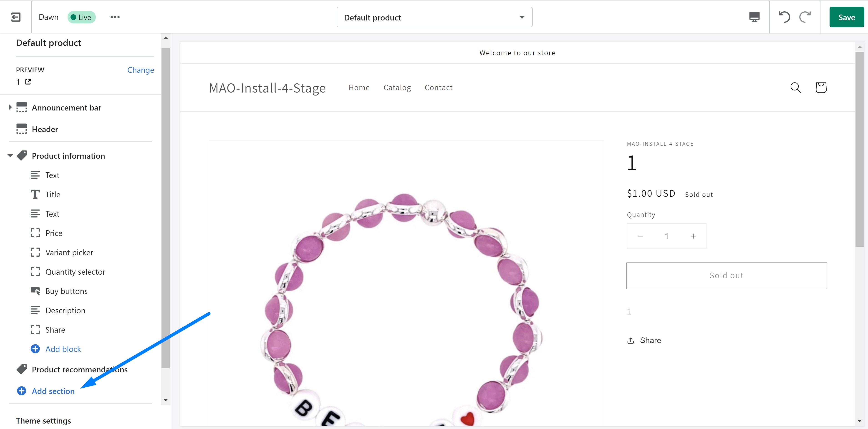Expand the Announcement bar section
Viewport: 868px width, 429px height.
tap(10, 107)
